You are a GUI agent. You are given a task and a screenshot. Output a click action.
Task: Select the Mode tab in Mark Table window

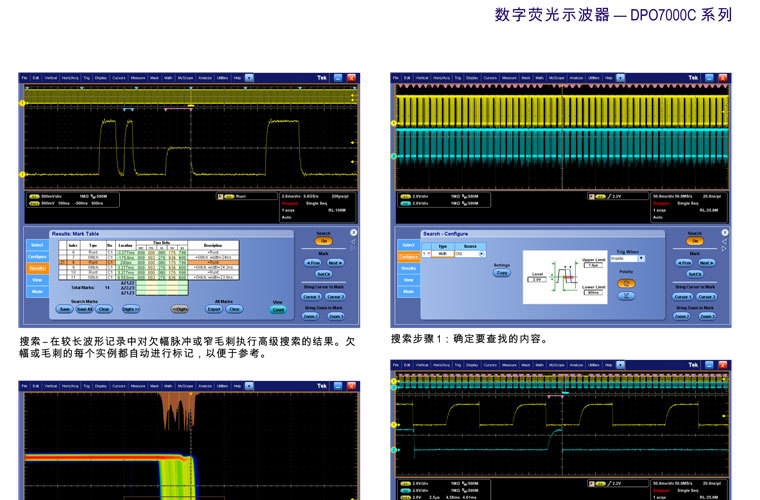[37, 291]
